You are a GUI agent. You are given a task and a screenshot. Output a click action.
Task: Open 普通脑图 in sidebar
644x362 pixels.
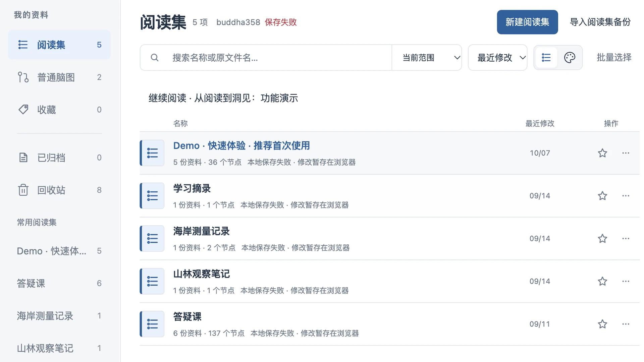[x=59, y=77]
